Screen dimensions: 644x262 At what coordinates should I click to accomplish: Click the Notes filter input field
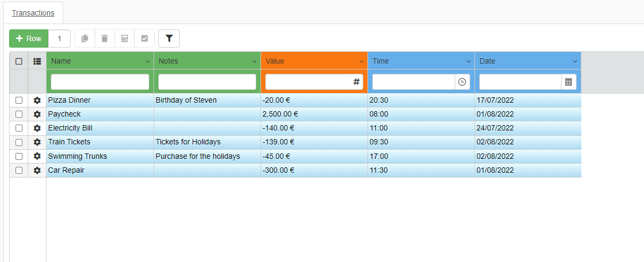click(207, 82)
